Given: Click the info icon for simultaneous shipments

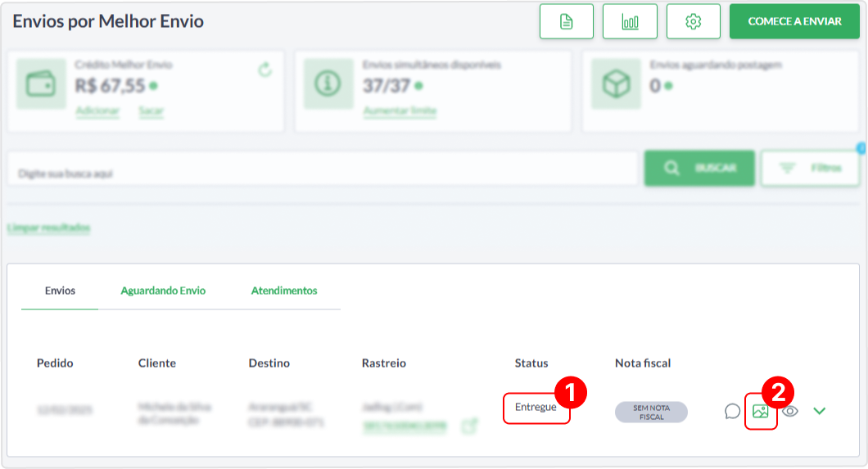Looking at the screenshot, I should (328, 84).
